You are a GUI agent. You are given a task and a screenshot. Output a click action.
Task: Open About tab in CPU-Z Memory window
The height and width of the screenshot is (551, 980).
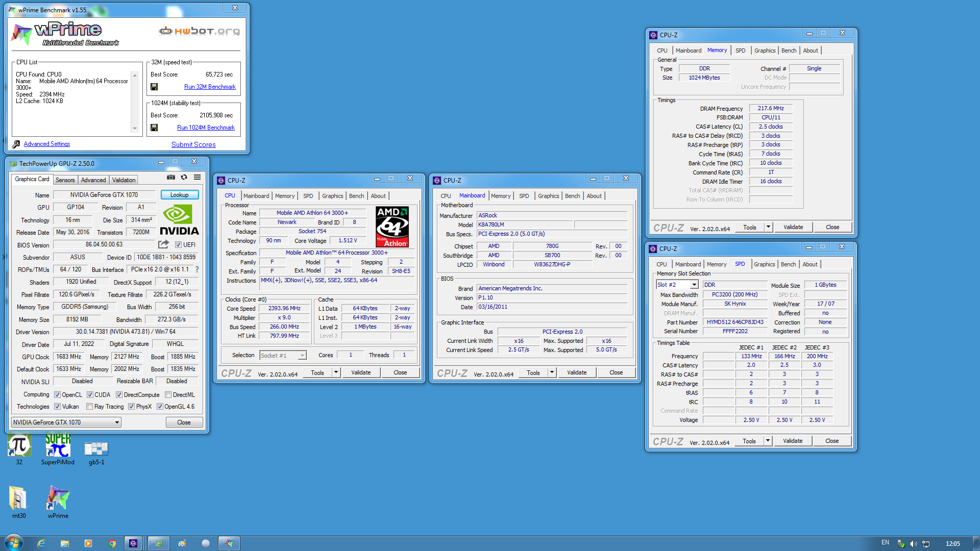(811, 51)
